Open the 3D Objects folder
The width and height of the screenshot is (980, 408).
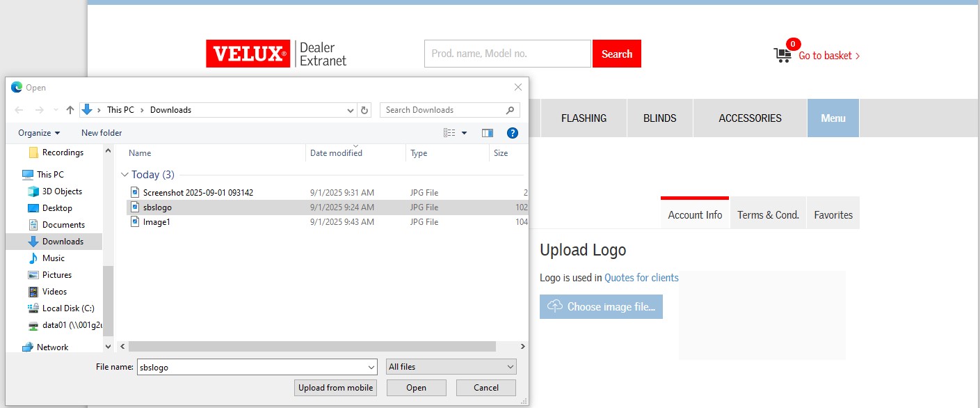click(x=62, y=191)
